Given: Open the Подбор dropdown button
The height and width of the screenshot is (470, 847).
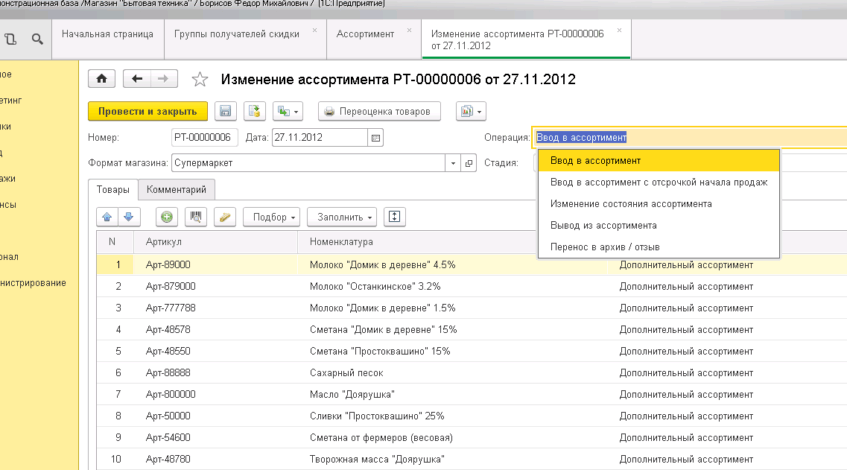Looking at the screenshot, I should click(274, 216).
